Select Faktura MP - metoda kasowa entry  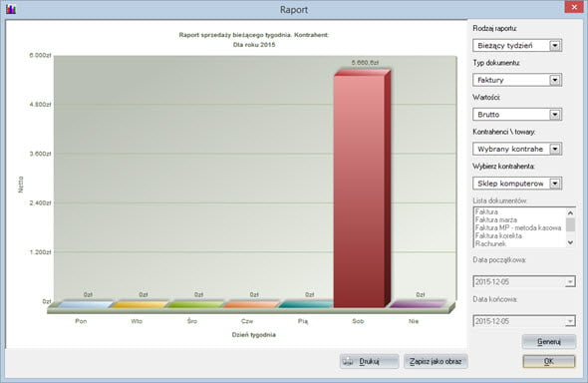coord(518,227)
